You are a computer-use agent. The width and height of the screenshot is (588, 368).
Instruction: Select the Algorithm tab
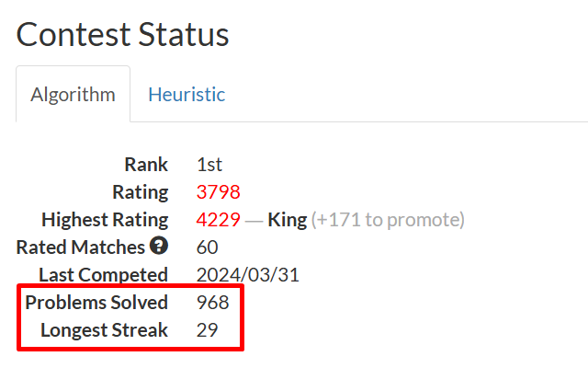73,94
